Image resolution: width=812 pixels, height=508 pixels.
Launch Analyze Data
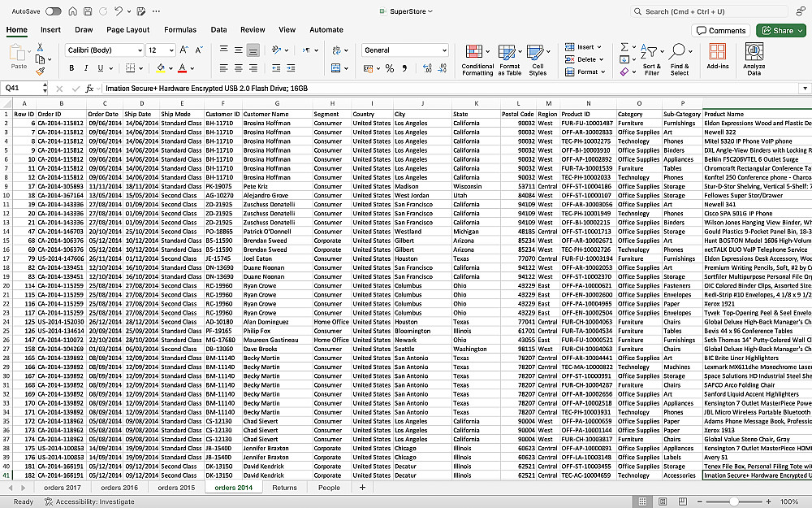[x=754, y=59]
